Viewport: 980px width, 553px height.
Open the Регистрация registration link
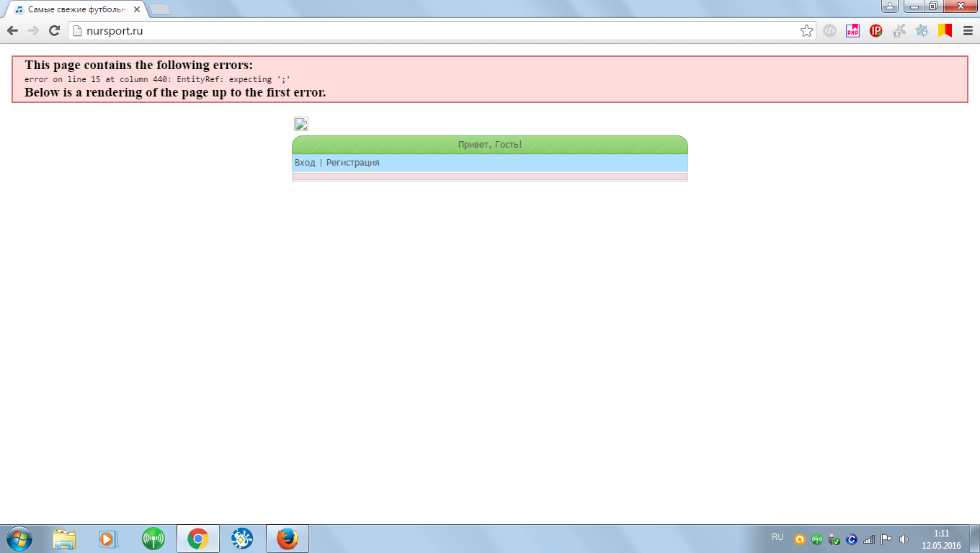(x=353, y=163)
